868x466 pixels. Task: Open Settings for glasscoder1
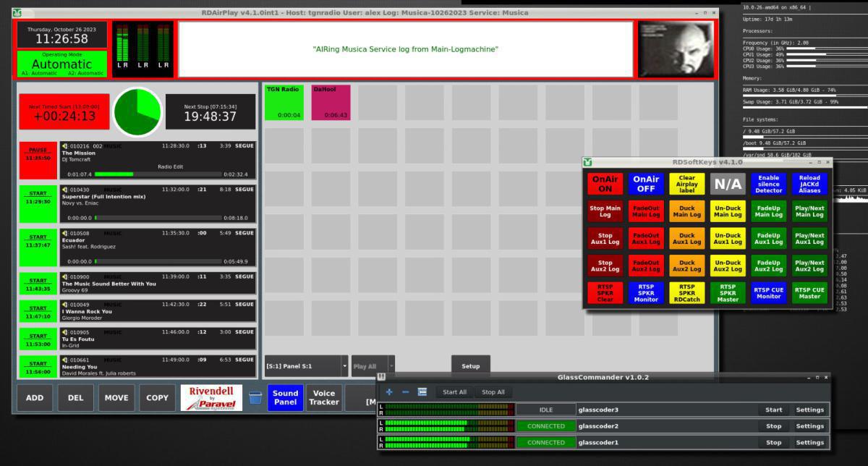click(x=809, y=442)
